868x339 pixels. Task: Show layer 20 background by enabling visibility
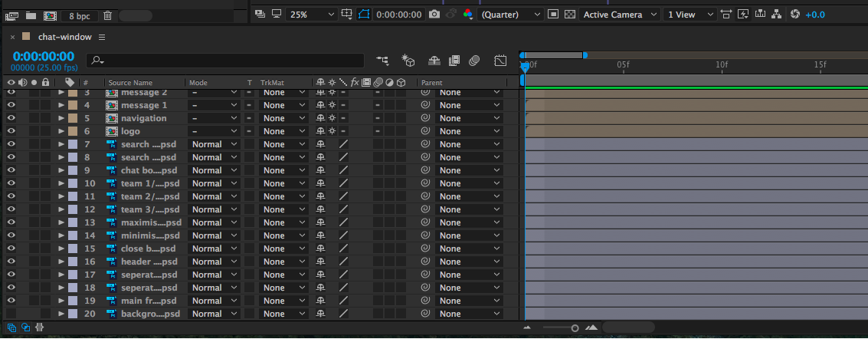(x=11, y=314)
